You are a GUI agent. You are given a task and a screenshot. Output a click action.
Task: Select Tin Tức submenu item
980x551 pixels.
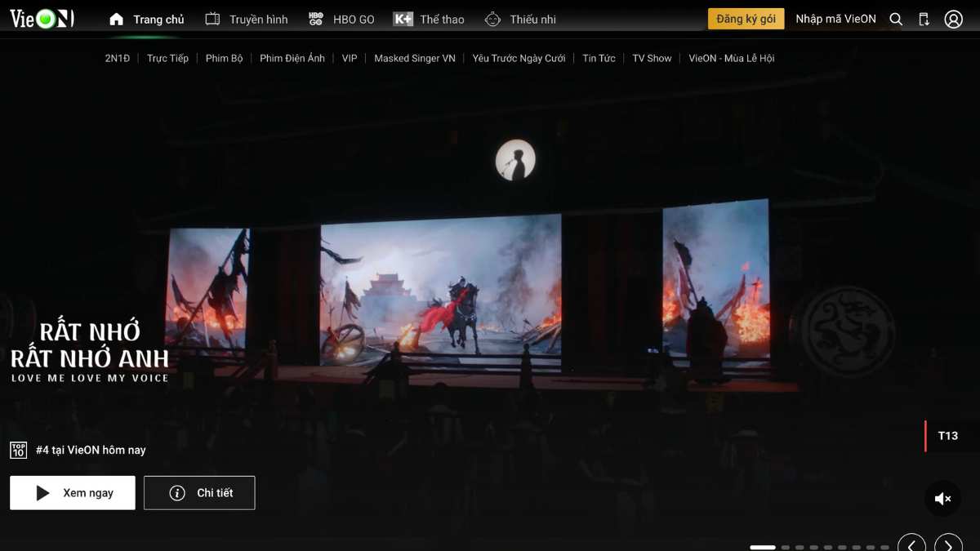click(599, 58)
